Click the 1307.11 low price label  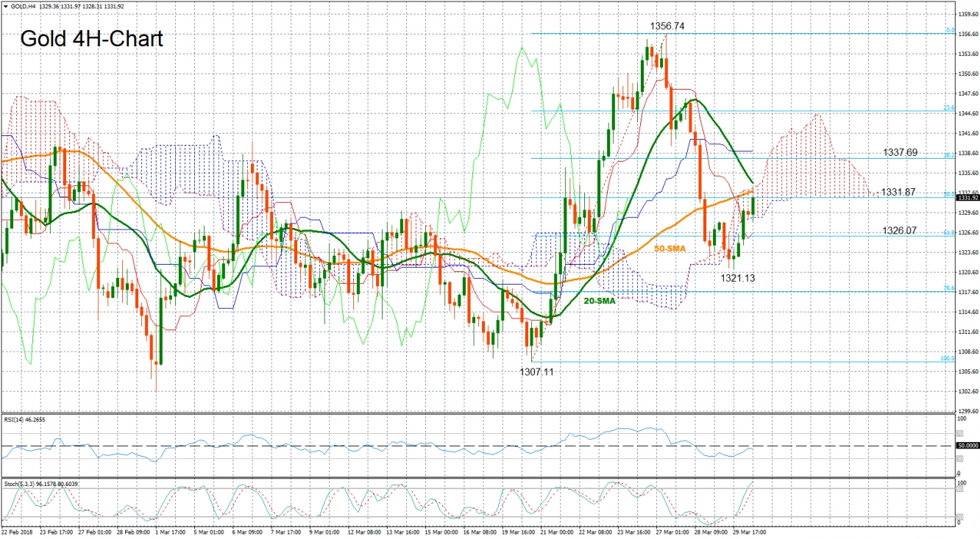point(538,372)
